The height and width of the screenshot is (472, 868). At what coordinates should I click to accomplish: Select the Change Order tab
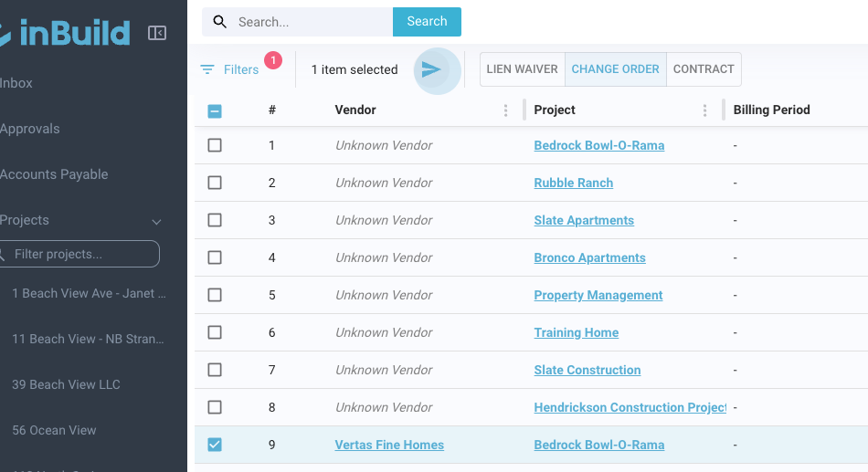point(615,69)
